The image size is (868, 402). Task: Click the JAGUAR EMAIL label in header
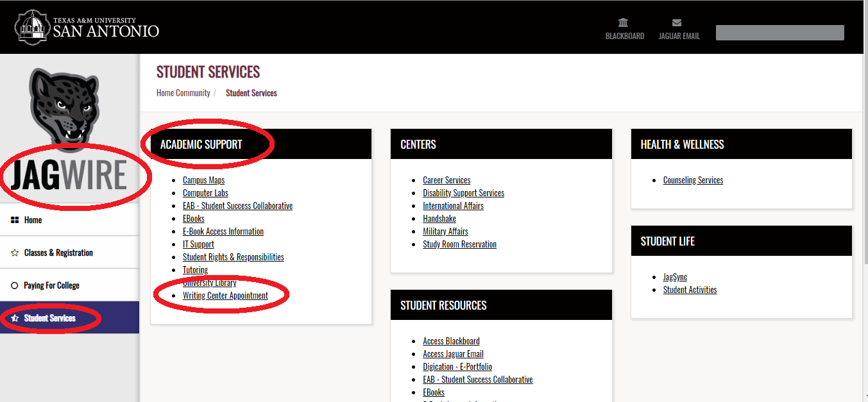(679, 37)
